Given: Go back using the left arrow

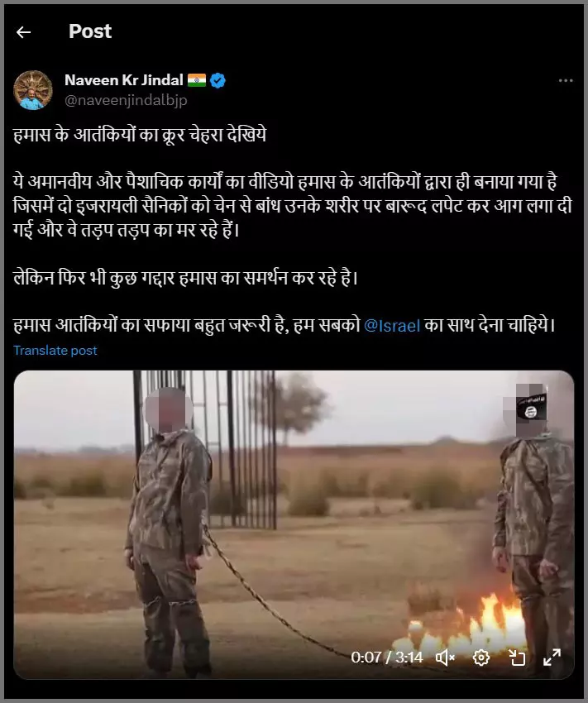Looking at the screenshot, I should (23, 31).
